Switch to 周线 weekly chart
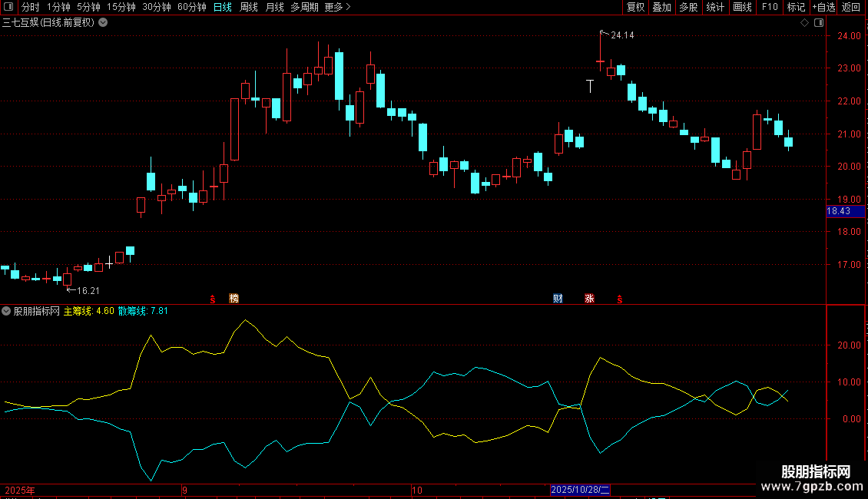868x499 pixels. (249, 7)
